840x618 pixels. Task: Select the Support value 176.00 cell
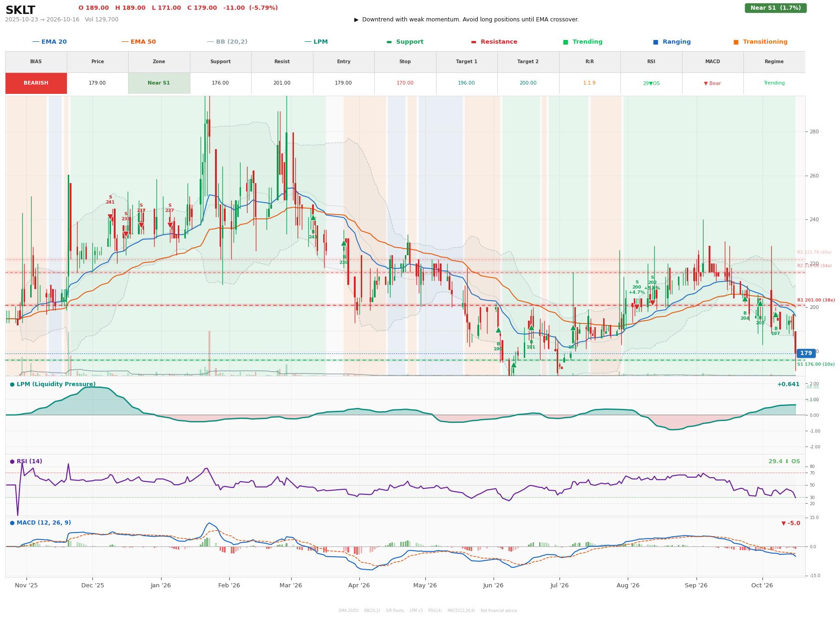point(220,83)
